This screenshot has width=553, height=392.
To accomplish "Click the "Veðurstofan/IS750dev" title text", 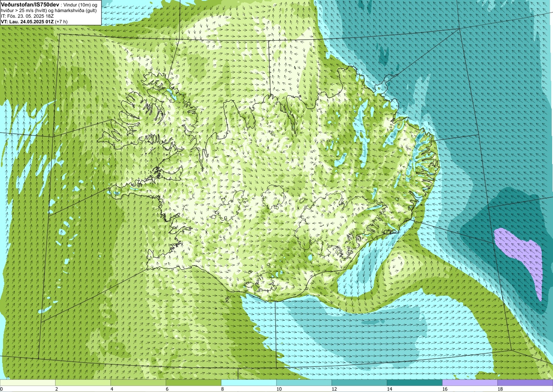I will click(x=30, y=4).
